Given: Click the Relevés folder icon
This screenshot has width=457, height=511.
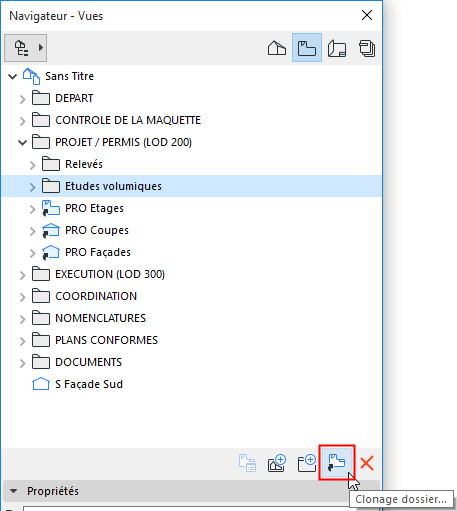Looking at the screenshot, I should click(51, 164).
